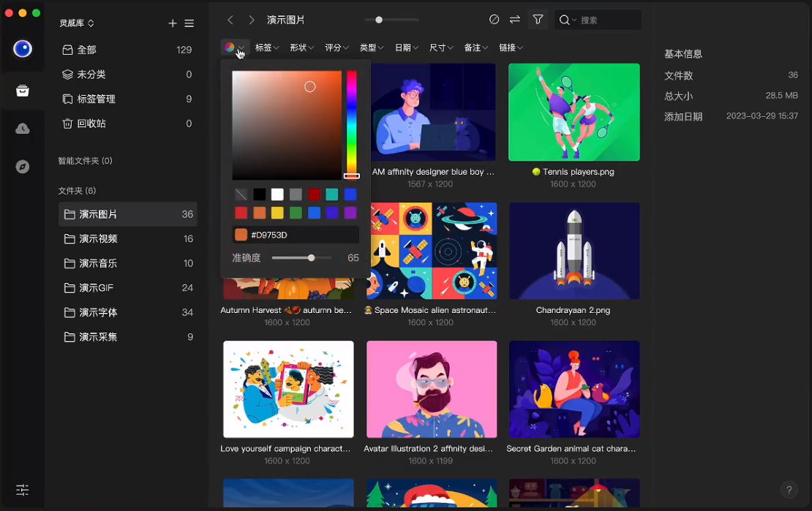Open the 类型 filter dropdown

click(372, 48)
